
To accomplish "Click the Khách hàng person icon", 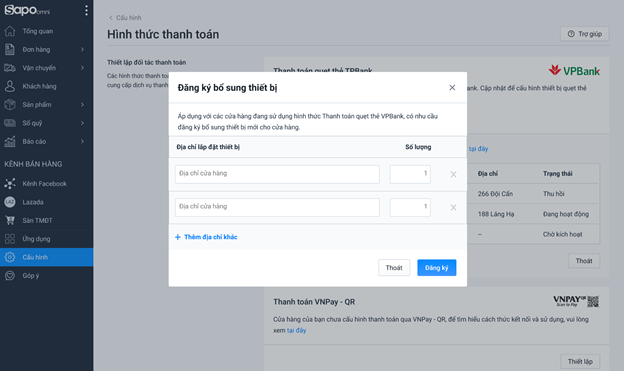I will click(10, 86).
